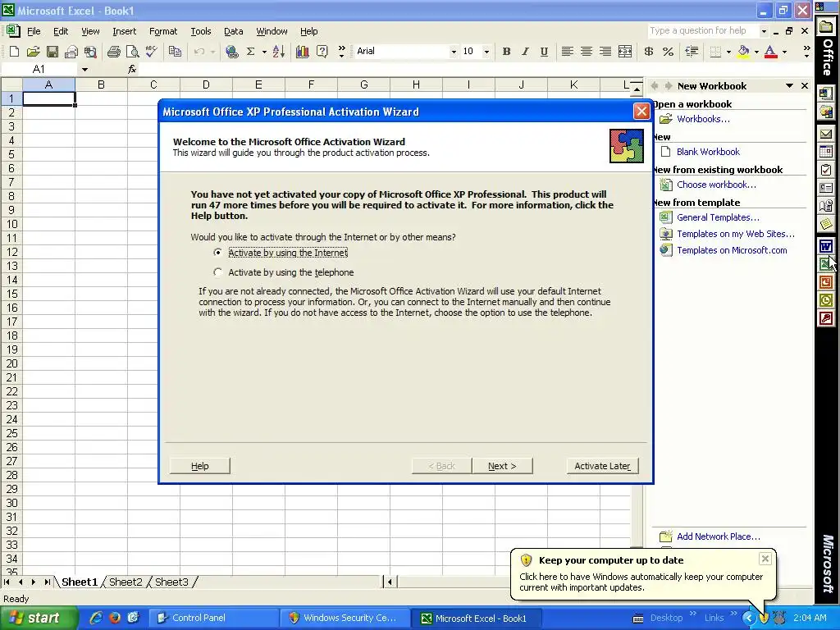Click the Search toolbar icon
The image size is (840, 630).
pos(90,52)
